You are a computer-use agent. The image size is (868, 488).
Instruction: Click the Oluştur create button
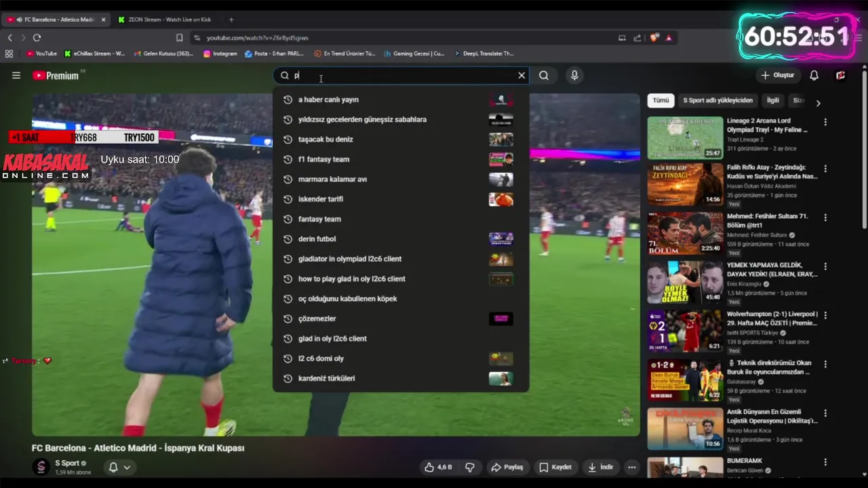point(778,75)
